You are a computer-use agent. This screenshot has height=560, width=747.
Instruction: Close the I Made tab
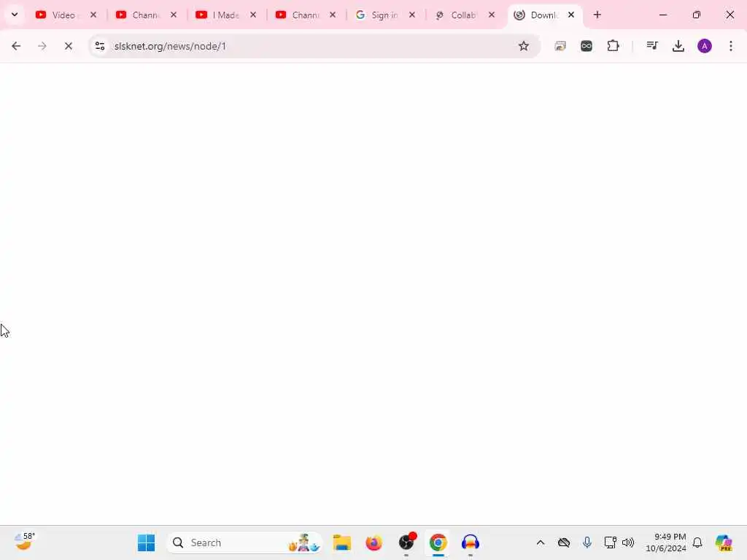[x=253, y=15]
